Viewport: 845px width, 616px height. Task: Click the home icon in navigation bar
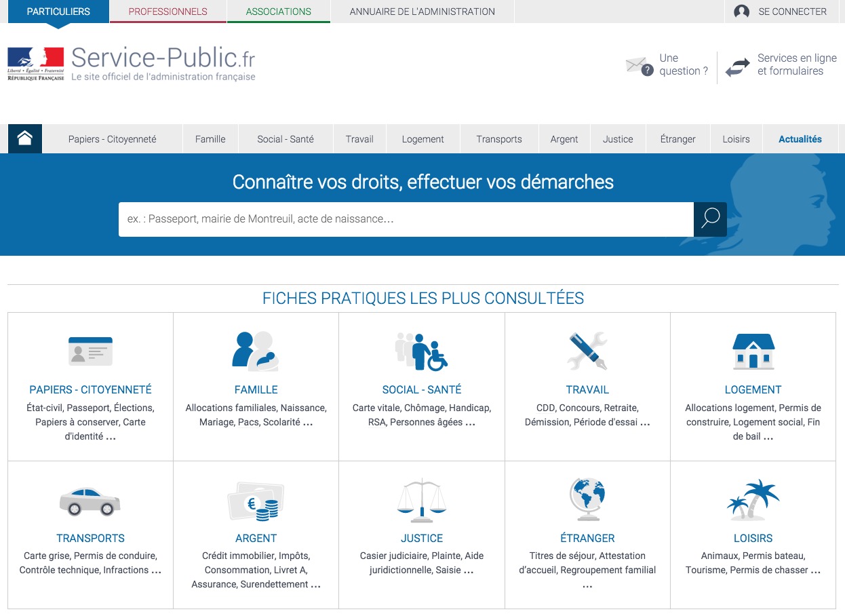[25, 138]
